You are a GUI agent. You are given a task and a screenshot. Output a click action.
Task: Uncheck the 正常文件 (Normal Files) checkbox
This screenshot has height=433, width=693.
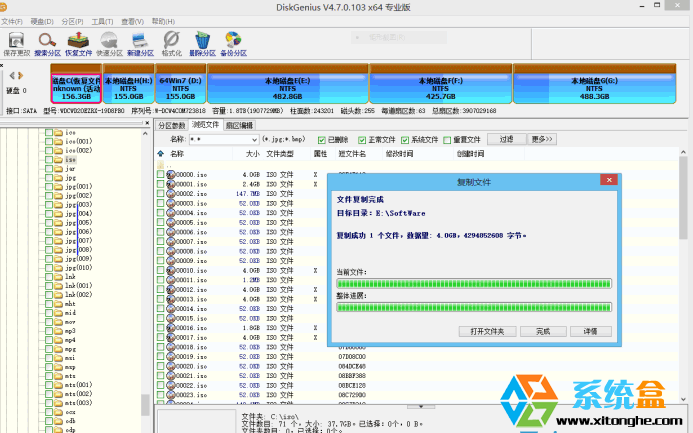363,140
